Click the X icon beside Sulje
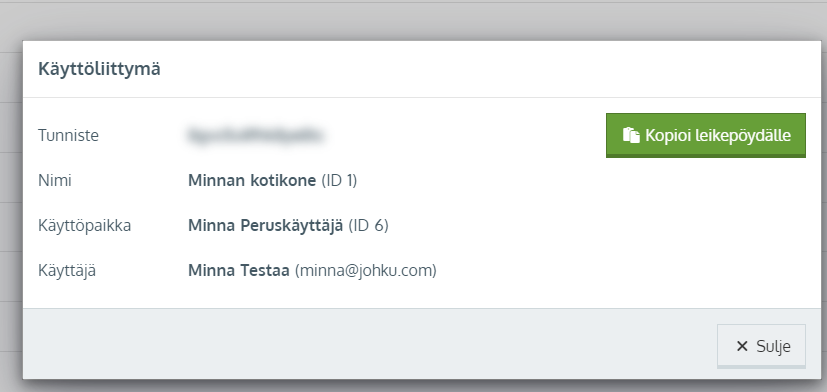 [742, 346]
